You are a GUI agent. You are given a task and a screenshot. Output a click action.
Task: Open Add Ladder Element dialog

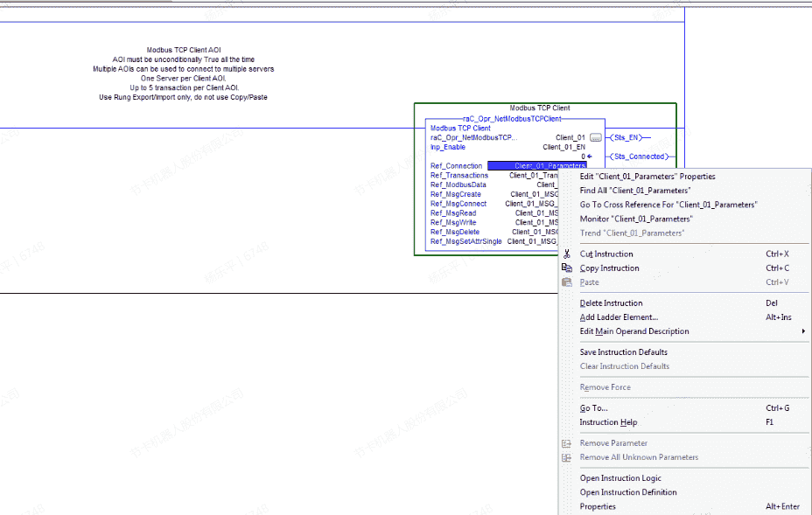pos(619,317)
